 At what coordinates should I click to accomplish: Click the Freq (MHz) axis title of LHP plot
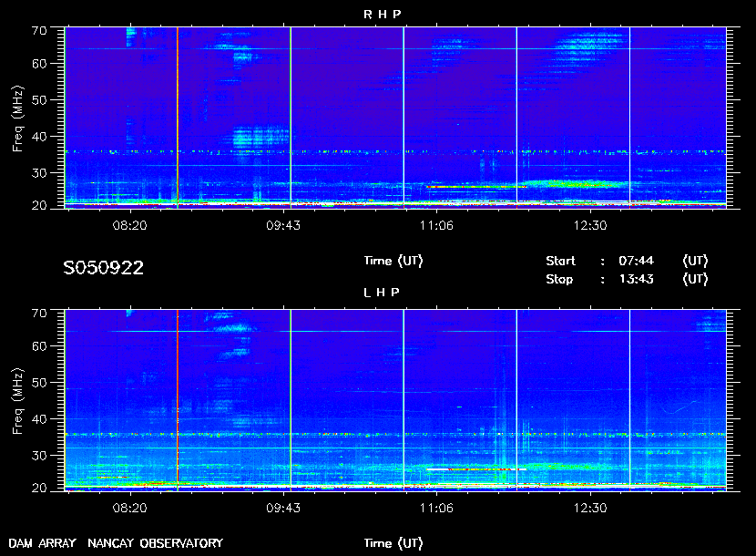(x=17, y=402)
